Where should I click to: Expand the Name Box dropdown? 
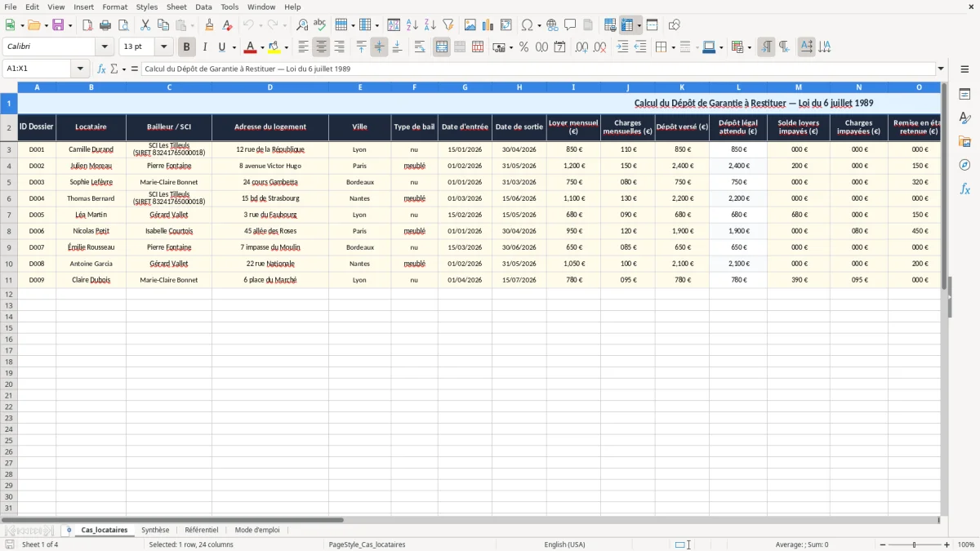80,69
